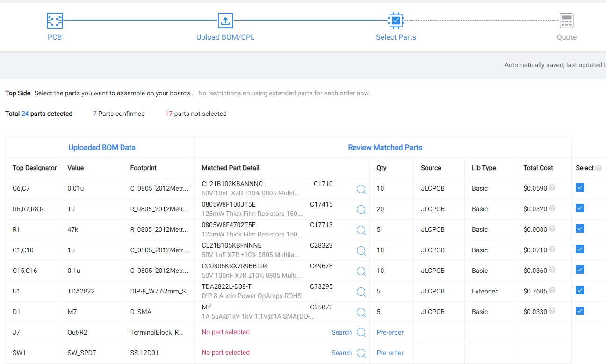Click magnifier icon in SW1 row
Viewport: 606px width, 364px height.
click(x=361, y=353)
